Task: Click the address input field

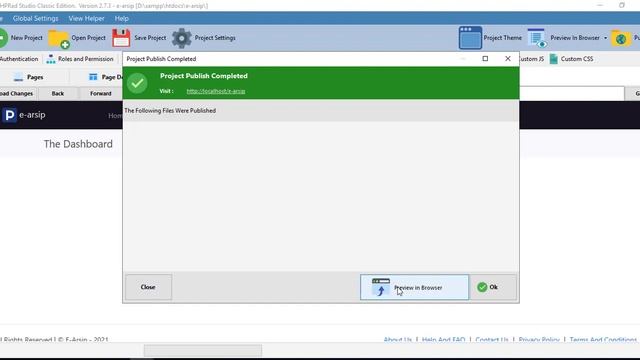Action: [571, 93]
